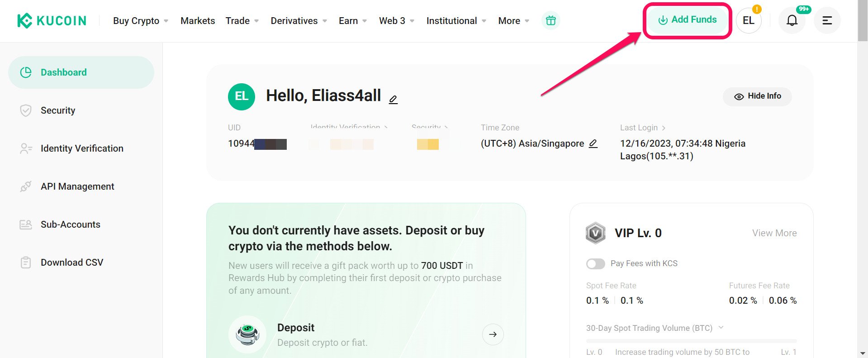The height and width of the screenshot is (358, 868).
Task: Select Dashboard in the sidebar
Action: 81,72
